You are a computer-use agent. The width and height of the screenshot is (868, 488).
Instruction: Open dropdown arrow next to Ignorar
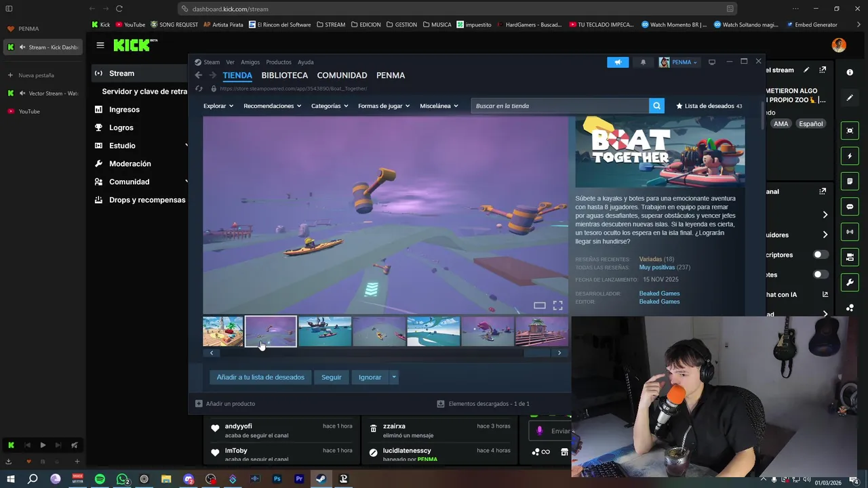394,377
